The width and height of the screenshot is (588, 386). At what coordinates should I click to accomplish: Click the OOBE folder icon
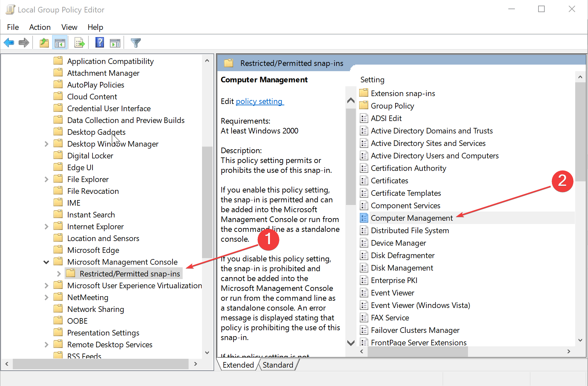pyautogui.click(x=58, y=321)
